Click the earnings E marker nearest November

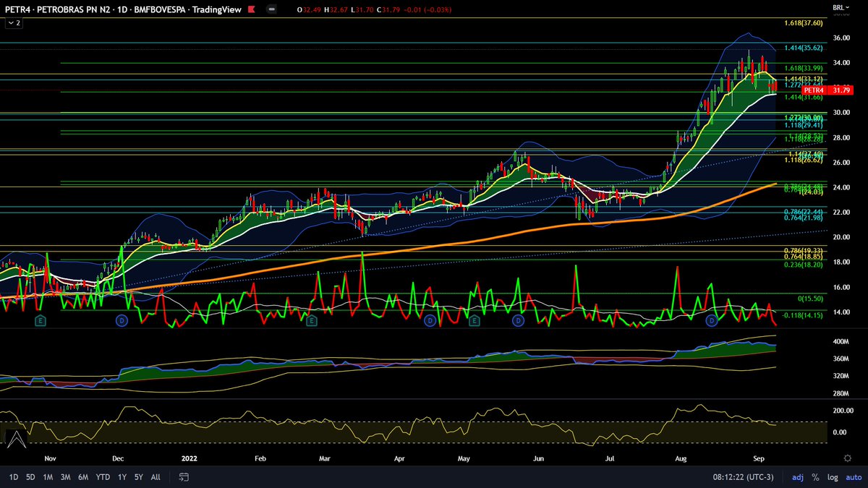[41, 320]
